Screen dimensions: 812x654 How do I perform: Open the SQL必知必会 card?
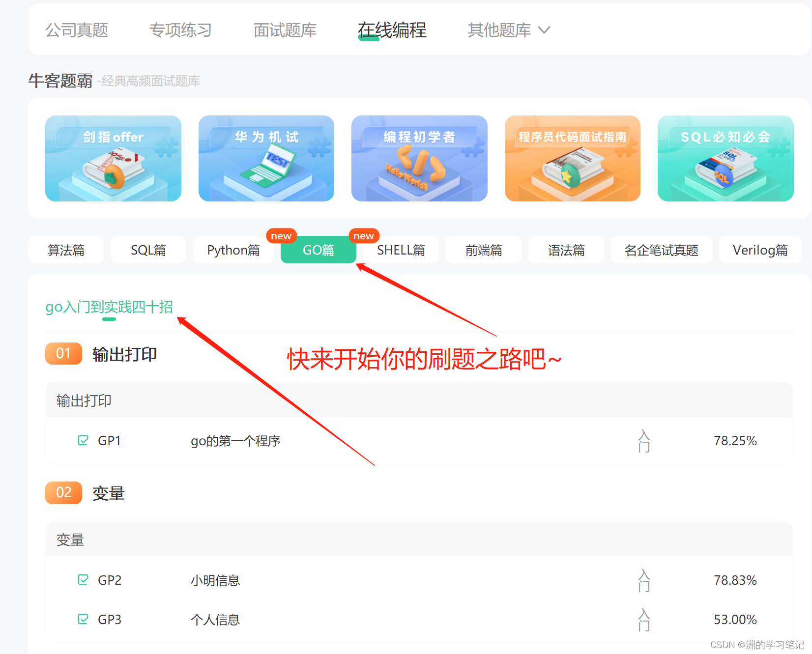coord(725,158)
